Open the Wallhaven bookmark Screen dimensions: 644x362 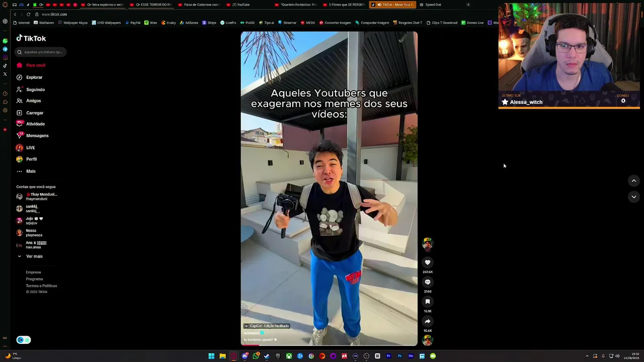[44, 23]
